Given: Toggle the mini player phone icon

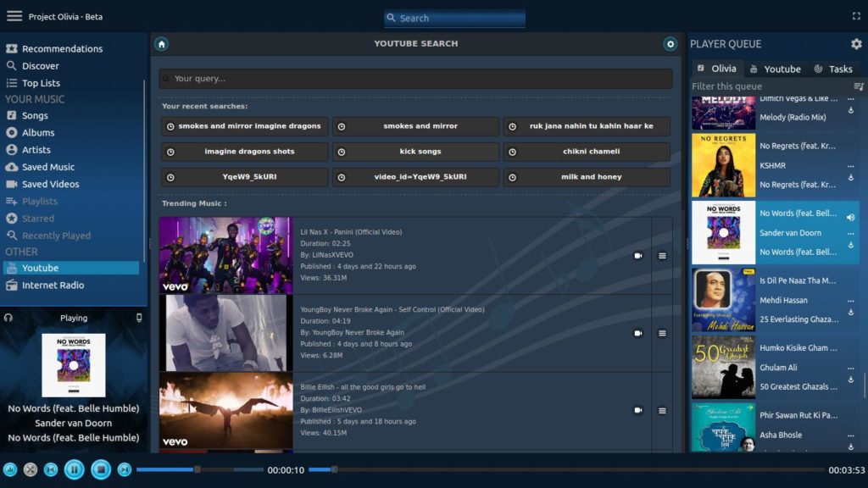Looking at the screenshot, I should click(x=139, y=318).
